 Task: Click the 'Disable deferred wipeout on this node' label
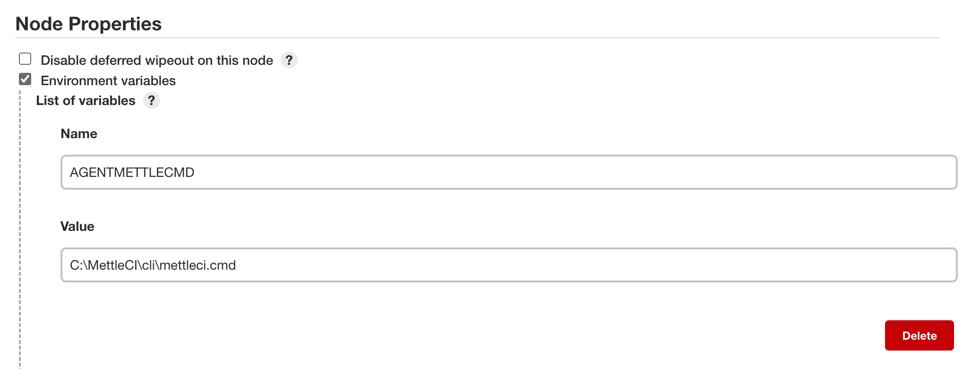tap(156, 61)
